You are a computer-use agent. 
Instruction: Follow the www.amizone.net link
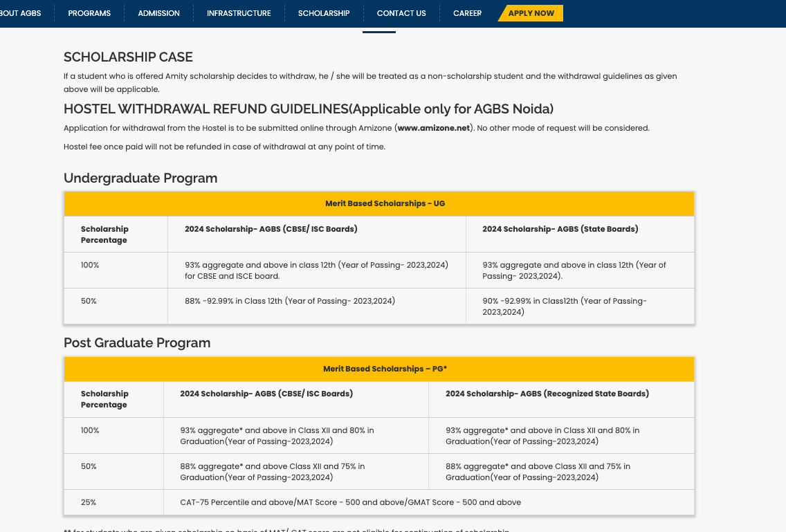point(434,128)
